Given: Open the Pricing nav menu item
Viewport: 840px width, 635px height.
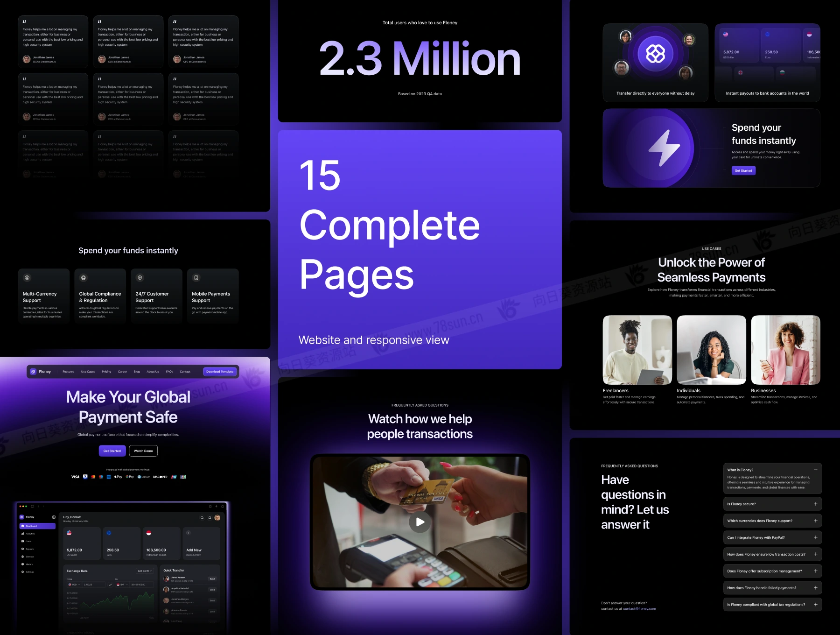Looking at the screenshot, I should 106,372.
